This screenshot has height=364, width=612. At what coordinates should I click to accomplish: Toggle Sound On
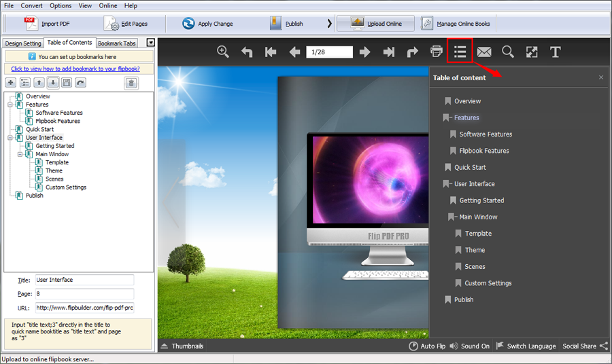(469, 346)
